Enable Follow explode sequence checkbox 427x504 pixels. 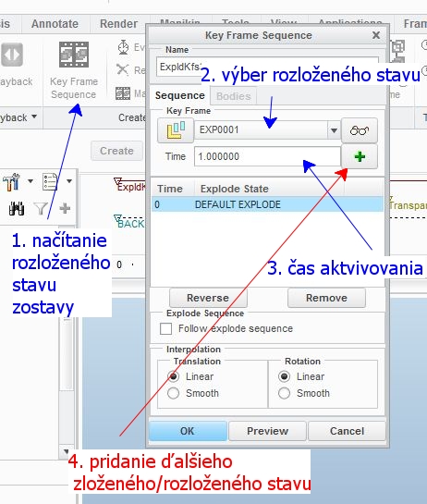(x=165, y=329)
